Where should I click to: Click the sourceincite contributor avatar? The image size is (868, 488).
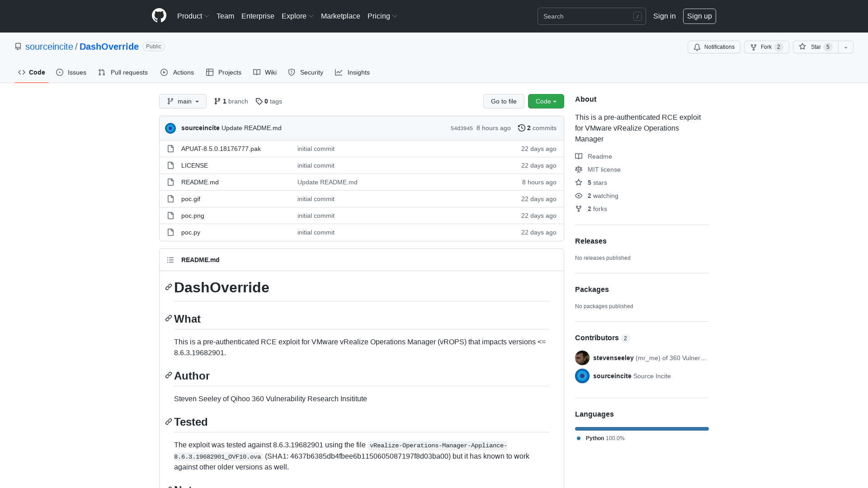(x=582, y=375)
